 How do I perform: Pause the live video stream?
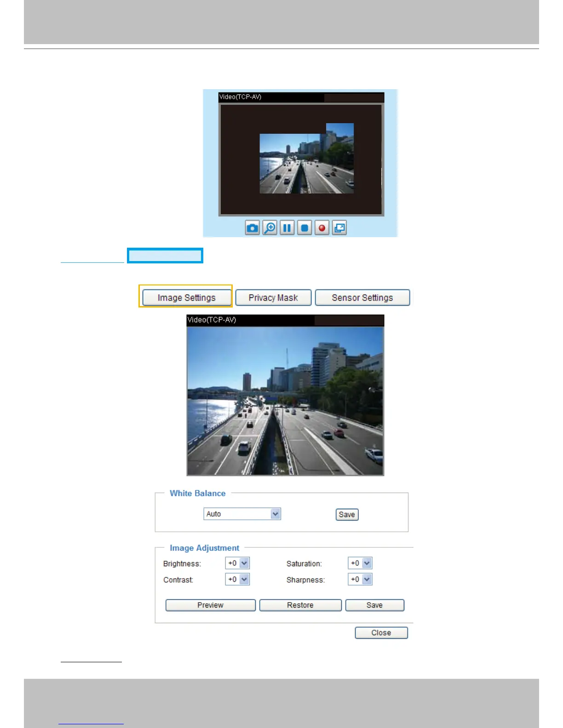point(287,228)
